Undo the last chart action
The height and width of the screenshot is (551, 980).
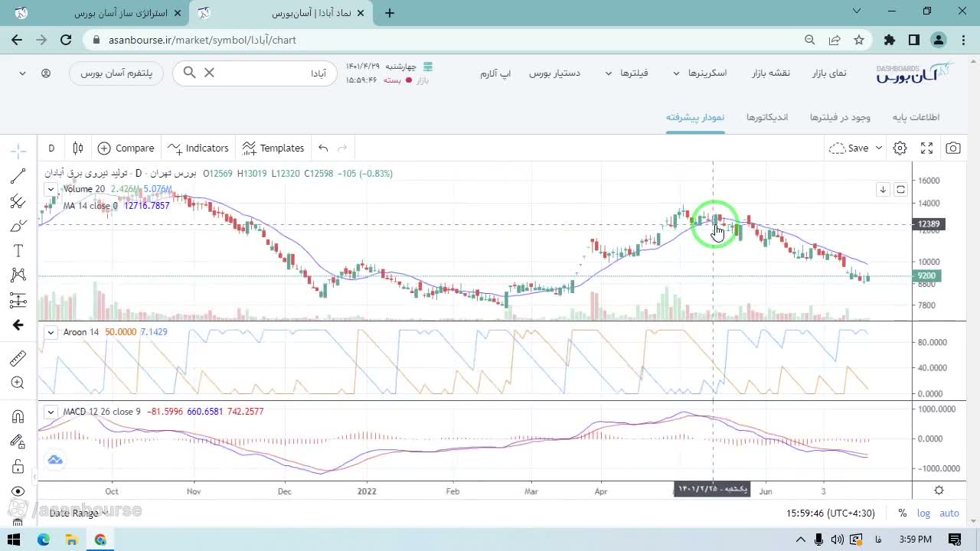coord(323,148)
